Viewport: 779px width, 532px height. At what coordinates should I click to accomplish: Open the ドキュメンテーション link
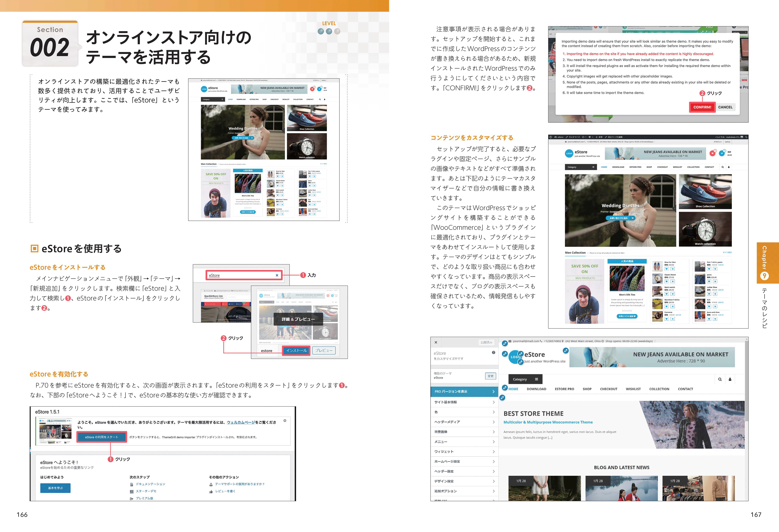(x=150, y=484)
